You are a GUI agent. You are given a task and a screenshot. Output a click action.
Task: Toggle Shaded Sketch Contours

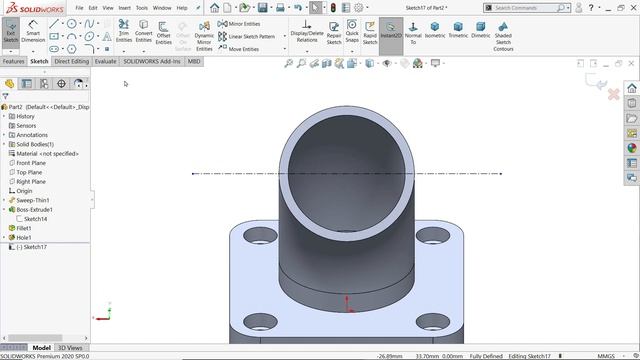[503, 36]
